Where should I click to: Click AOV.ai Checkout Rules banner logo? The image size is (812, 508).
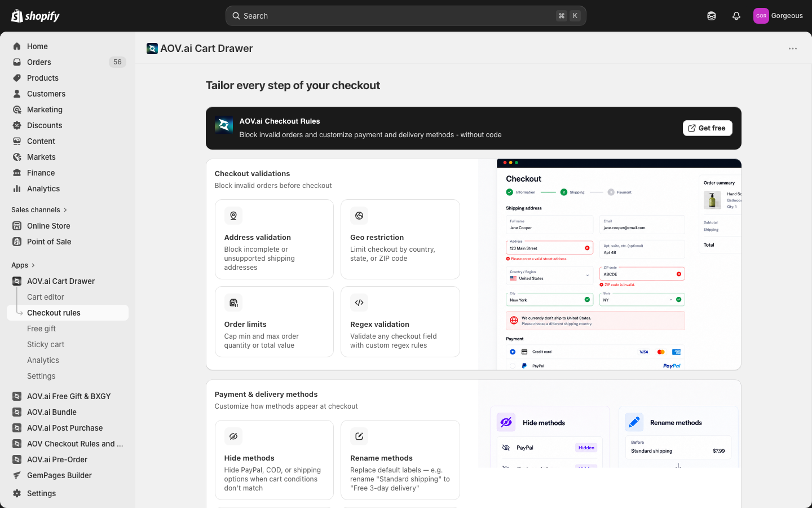(x=224, y=125)
